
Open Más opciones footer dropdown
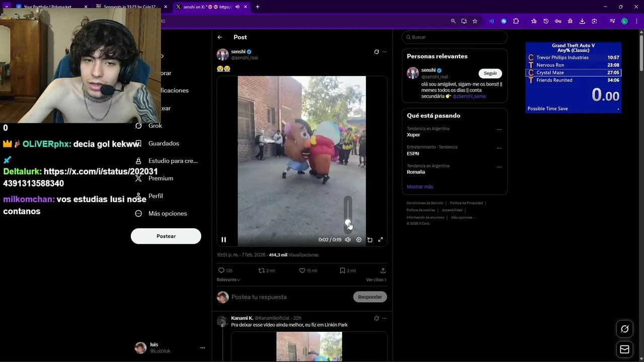[x=463, y=218]
